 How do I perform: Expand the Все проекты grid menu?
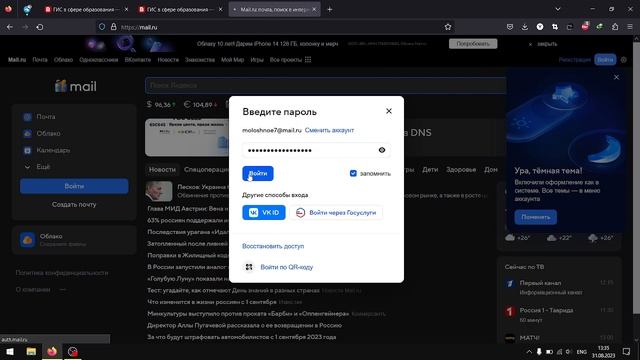pyautogui.click(x=290, y=60)
